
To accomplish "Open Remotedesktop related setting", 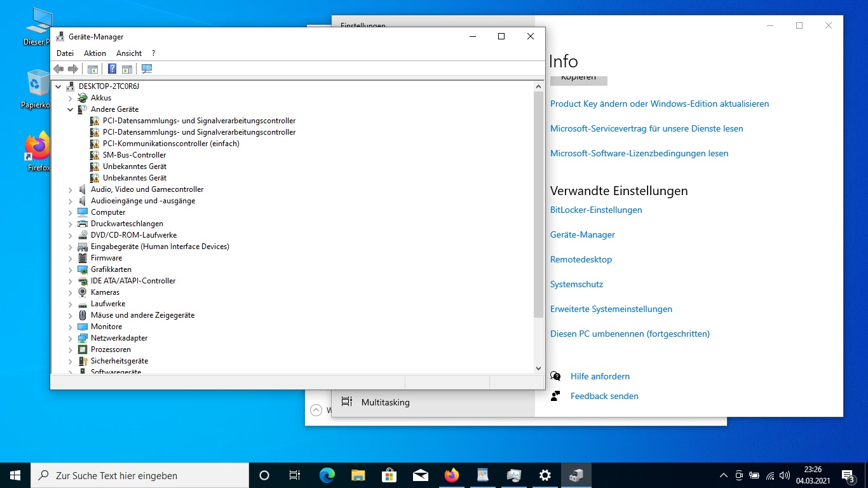I will pyautogui.click(x=581, y=259).
